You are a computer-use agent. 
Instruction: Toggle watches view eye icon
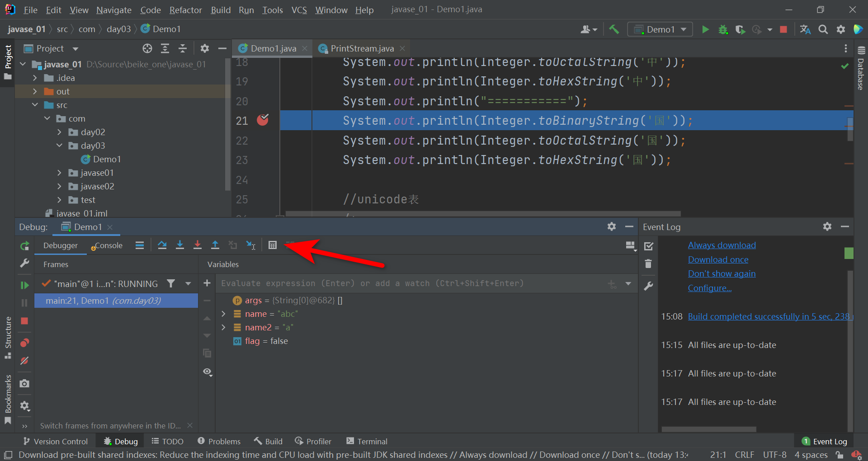click(208, 372)
